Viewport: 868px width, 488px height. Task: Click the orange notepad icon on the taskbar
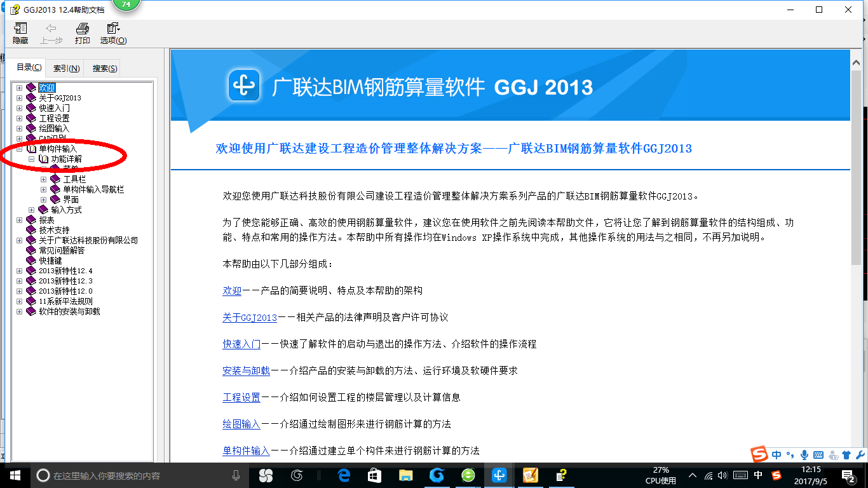(530, 475)
